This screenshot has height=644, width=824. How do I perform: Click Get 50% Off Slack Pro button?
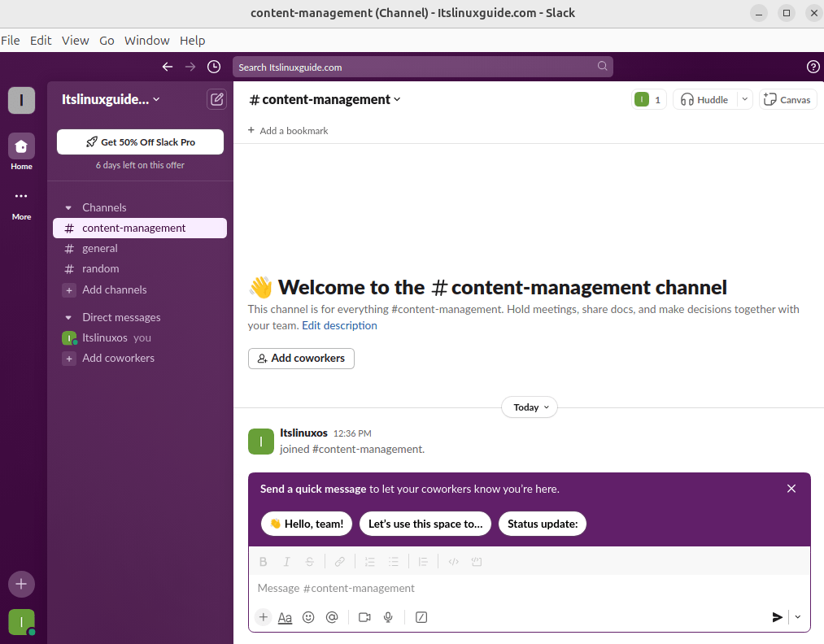(x=140, y=141)
